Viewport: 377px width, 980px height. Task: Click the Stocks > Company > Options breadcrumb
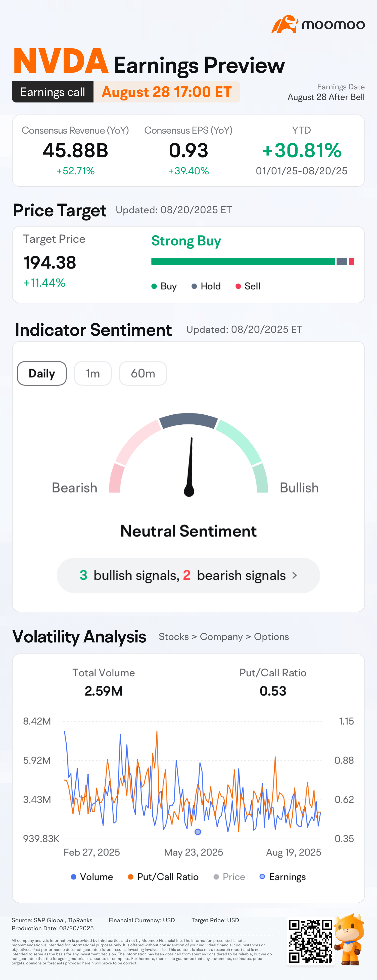(x=223, y=636)
